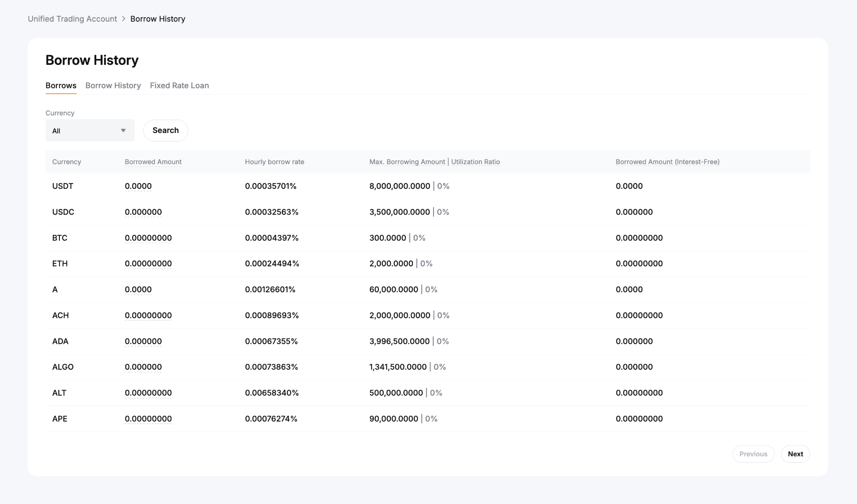This screenshot has width=857, height=504.
Task: Click BTC borrowed amount 0.00000000
Action: 148,238
